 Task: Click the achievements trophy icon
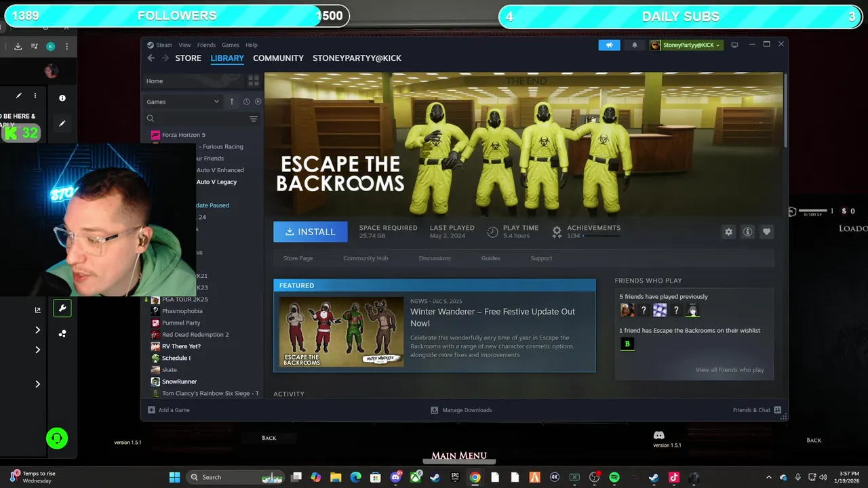(x=557, y=232)
